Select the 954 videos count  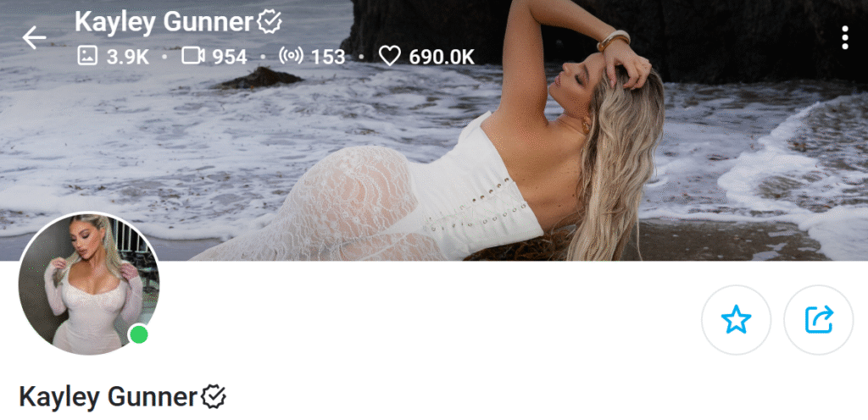click(230, 57)
